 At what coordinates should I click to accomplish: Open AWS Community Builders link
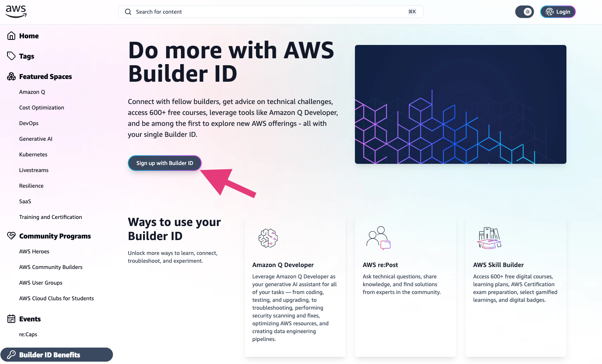pos(51,267)
